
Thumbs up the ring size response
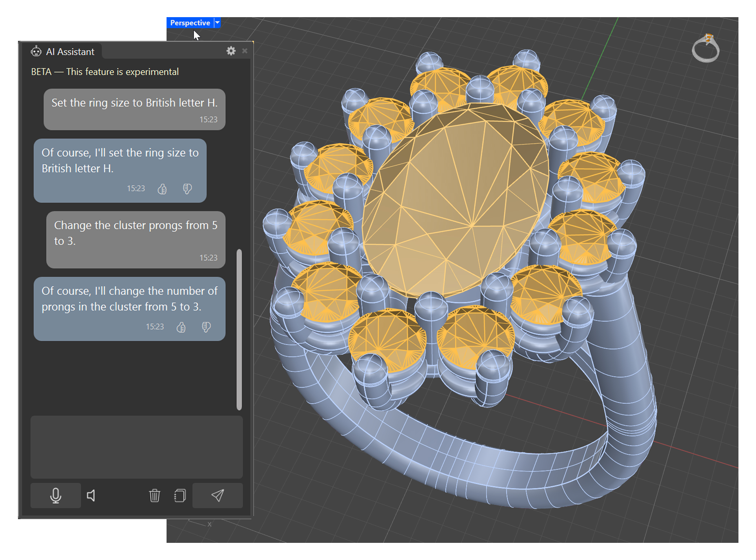[x=162, y=189]
